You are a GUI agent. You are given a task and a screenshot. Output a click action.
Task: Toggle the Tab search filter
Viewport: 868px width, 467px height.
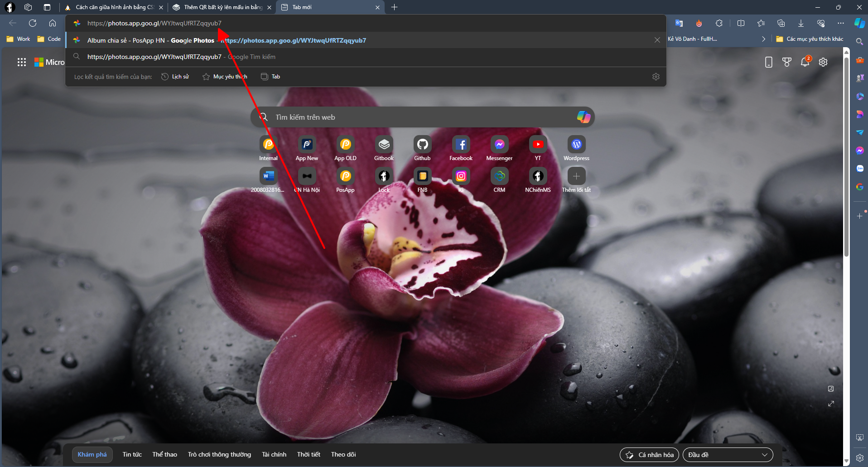pos(270,77)
